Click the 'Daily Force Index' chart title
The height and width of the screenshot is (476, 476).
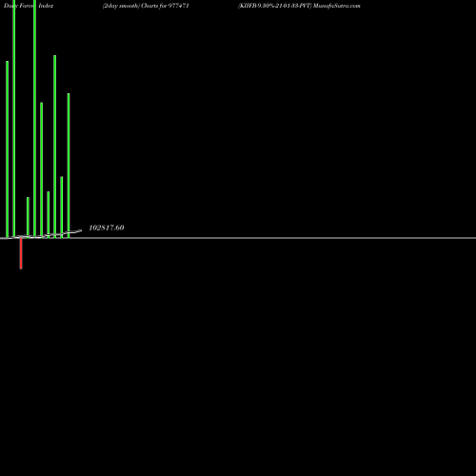(x=29, y=6)
